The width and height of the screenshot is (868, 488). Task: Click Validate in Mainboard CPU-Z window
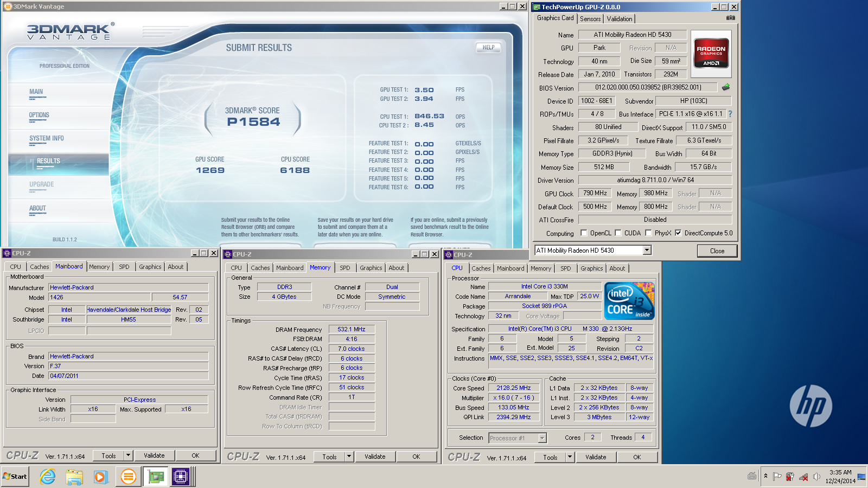(x=154, y=455)
